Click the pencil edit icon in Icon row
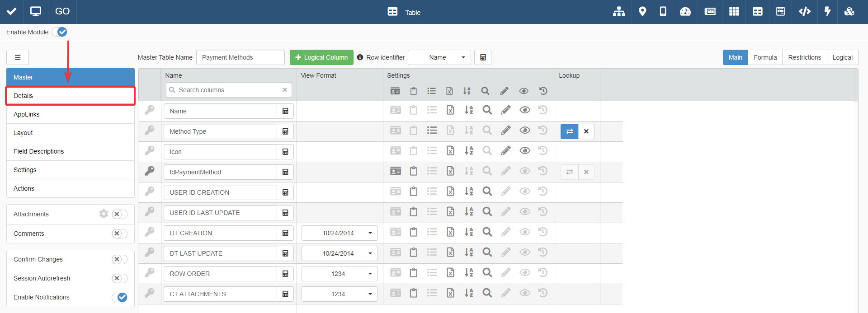Viewport: 868px width, 313px height. pyautogui.click(x=505, y=151)
